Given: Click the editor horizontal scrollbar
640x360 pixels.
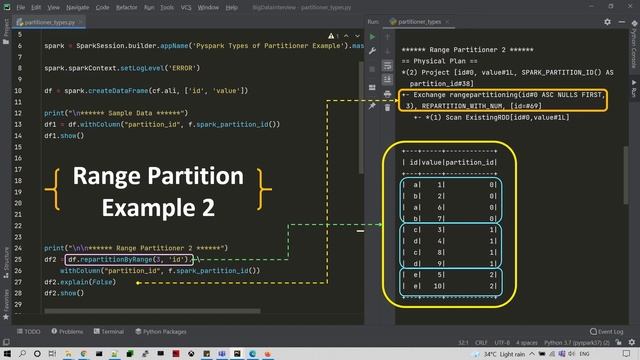Looking at the screenshot, I should pos(152,311).
